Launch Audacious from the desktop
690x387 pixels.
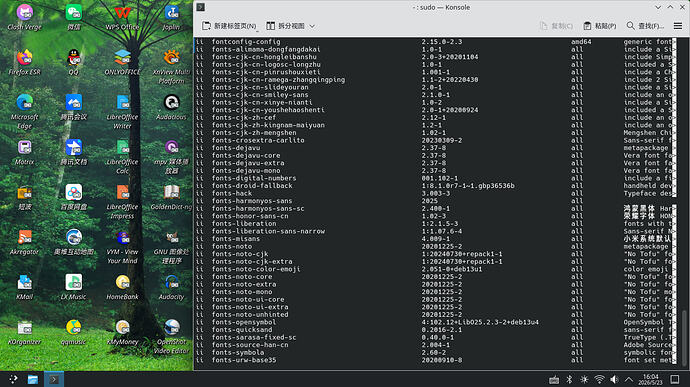point(171,103)
